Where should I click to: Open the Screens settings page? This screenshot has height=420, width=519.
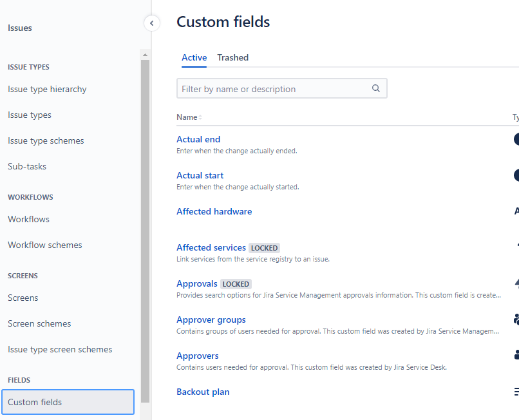23,298
